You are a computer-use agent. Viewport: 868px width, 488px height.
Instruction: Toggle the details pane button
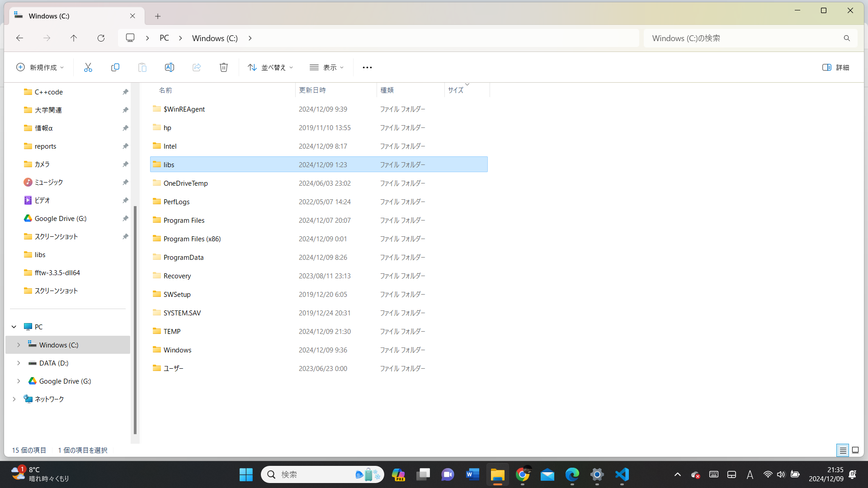835,67
